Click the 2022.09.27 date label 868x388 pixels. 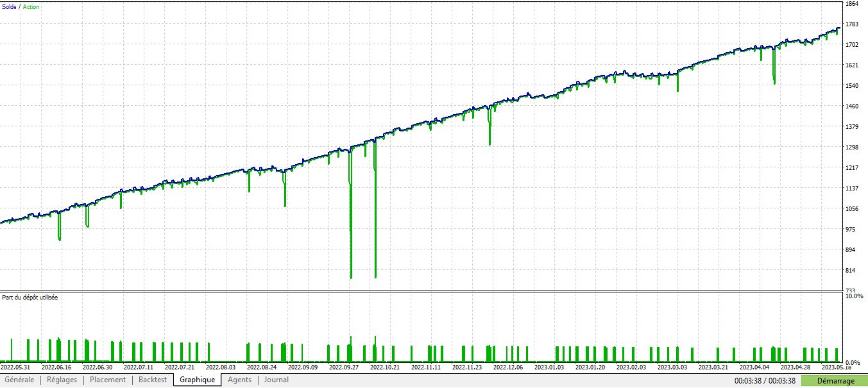tap(343, 368)
